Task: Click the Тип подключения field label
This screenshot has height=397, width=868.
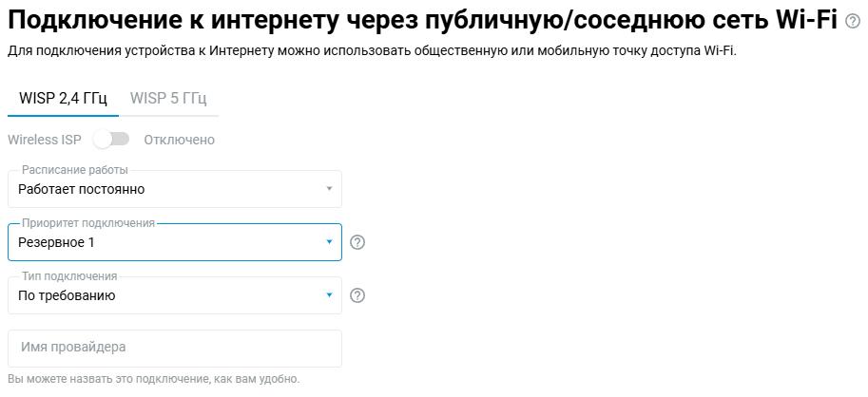Action: point(69,276)
